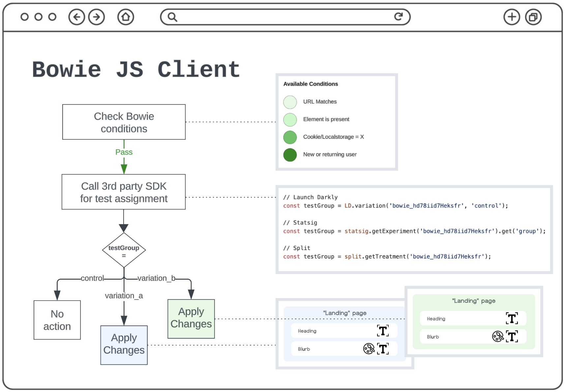Click the testGroup decision diamond

click(x=124, y=250)
